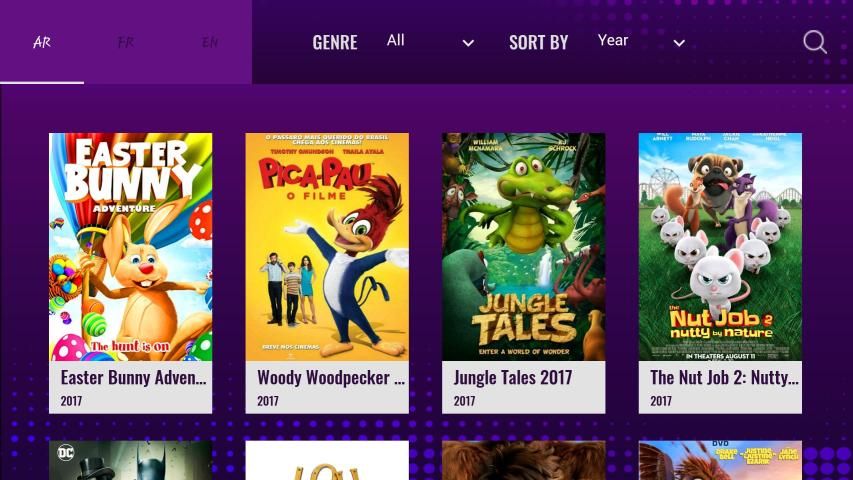Open the white poster with gold lettering
853x480 pixels.
click(x=327, y=460)
